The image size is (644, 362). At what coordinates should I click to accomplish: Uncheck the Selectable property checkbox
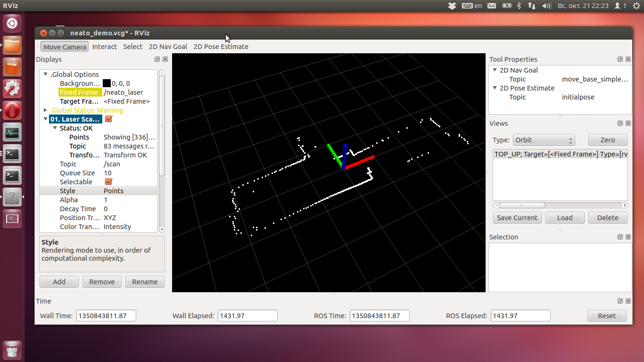click(x=108, y=182)
